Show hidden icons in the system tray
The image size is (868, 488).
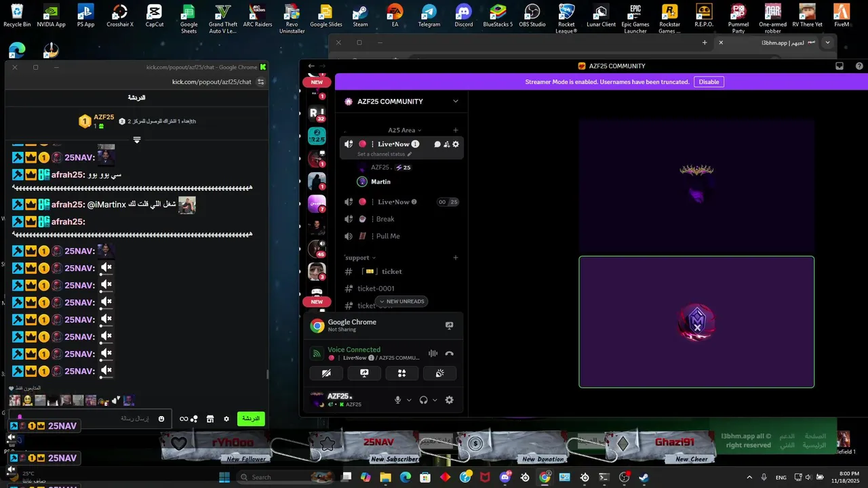click(x=749, y=477)
